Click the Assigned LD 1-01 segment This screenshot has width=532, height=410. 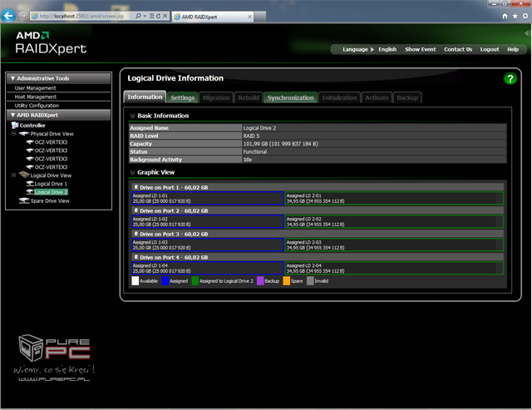coord(208,198)
